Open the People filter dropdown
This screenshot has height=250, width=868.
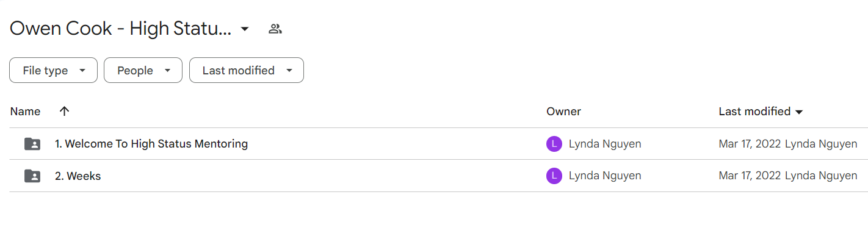(143, 70)
